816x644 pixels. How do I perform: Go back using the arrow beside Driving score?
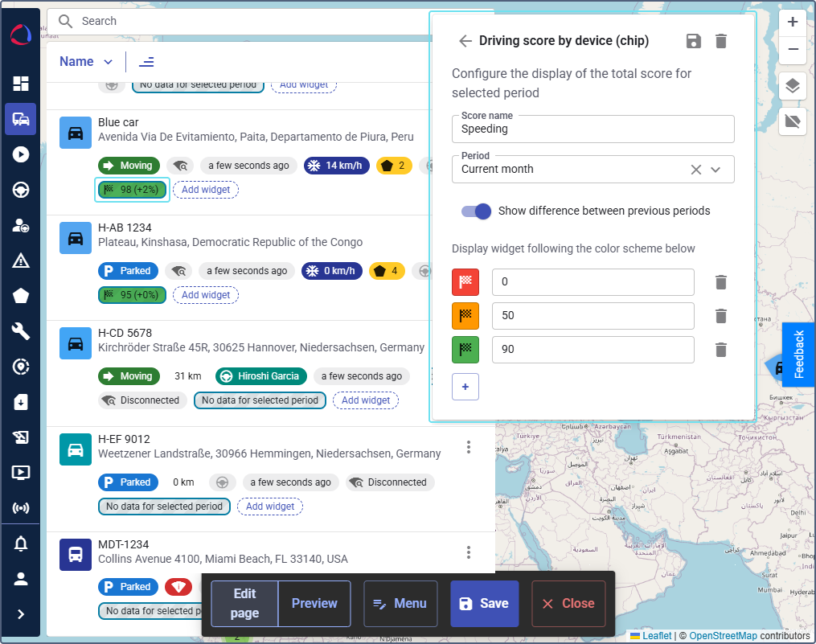pos(465,41)
